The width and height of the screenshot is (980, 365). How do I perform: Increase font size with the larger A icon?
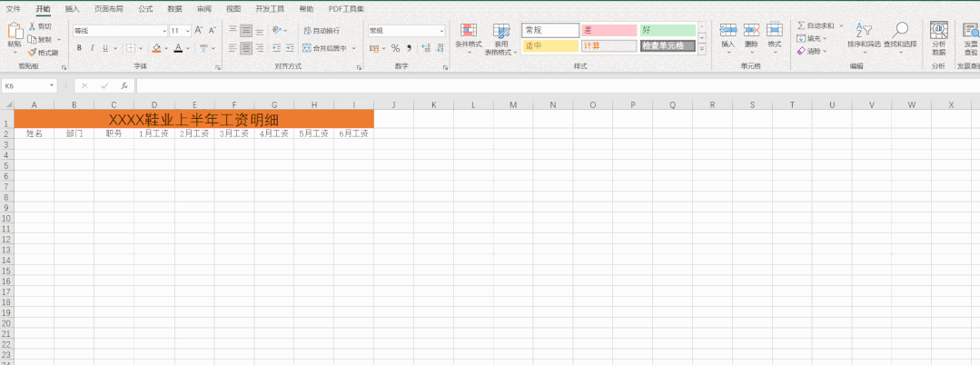coord(198,30)
